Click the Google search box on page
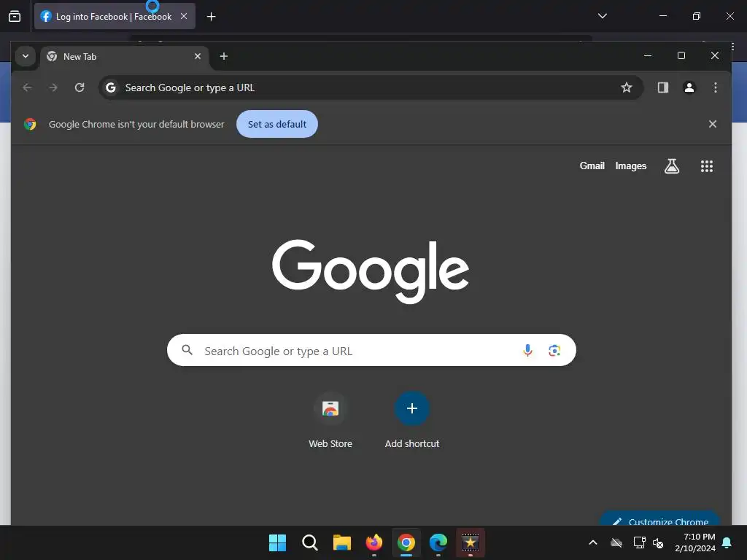Viewport: 747px width, 560px height. point(371,351)
